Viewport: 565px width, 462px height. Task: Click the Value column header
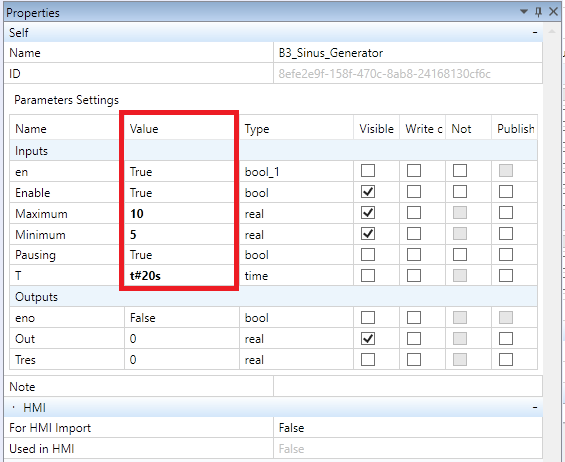[182, 129]
